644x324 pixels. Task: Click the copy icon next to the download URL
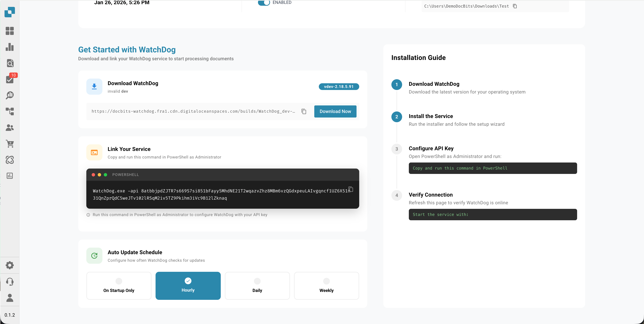(x=304, y=111)
